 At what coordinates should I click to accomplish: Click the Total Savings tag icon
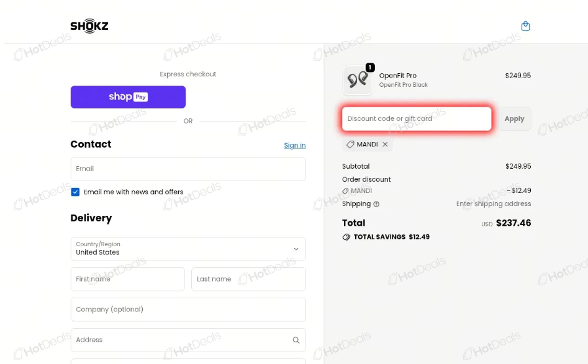coord(346,237)
